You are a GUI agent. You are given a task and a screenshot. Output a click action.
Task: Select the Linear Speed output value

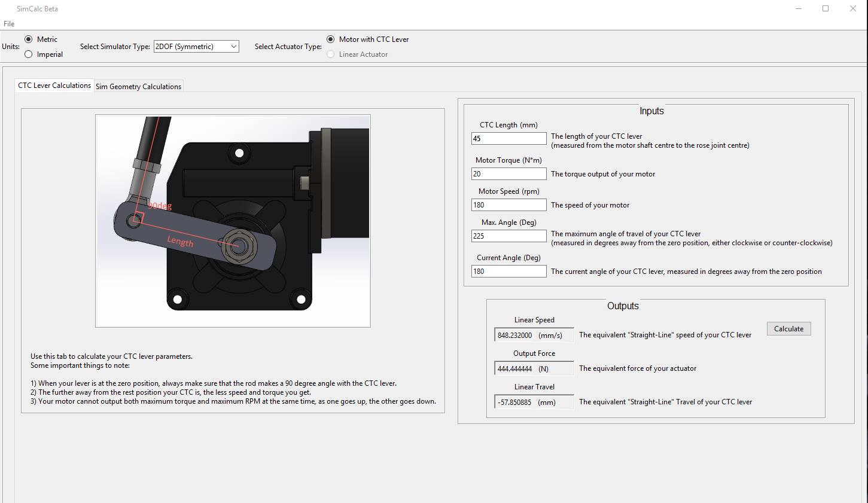click(534, 335)
